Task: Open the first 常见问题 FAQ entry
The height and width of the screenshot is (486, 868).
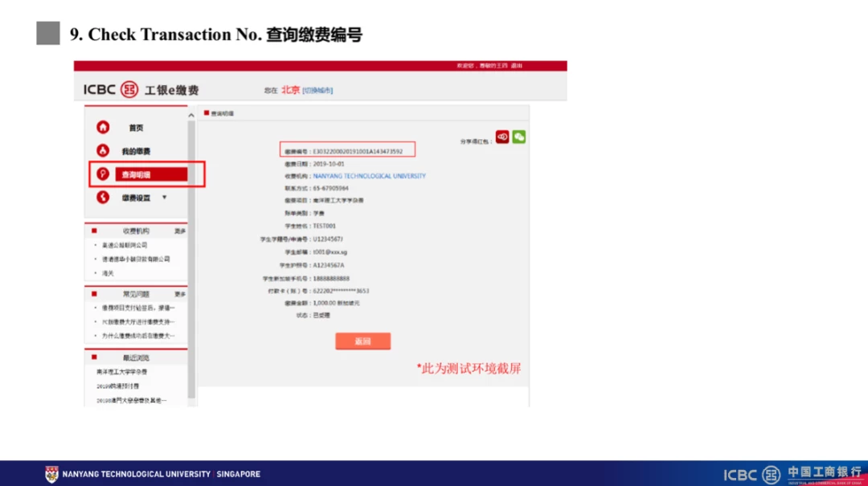Action: tap(138, 308)
